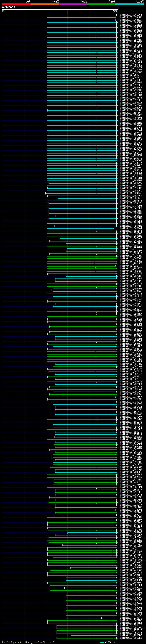Click hit label UniRef100_C3U0K8
Screen dimensions: 146x644
131,37
